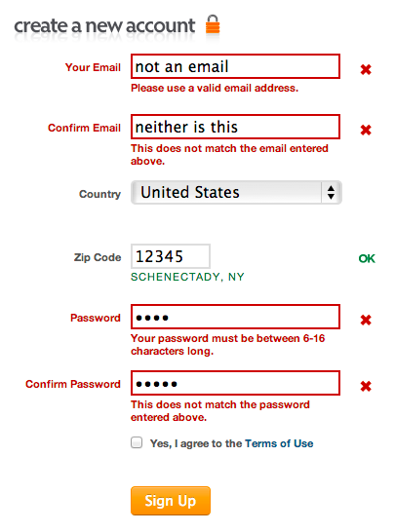
Task: Click the red X beside Password field
Action: point(366,320)
